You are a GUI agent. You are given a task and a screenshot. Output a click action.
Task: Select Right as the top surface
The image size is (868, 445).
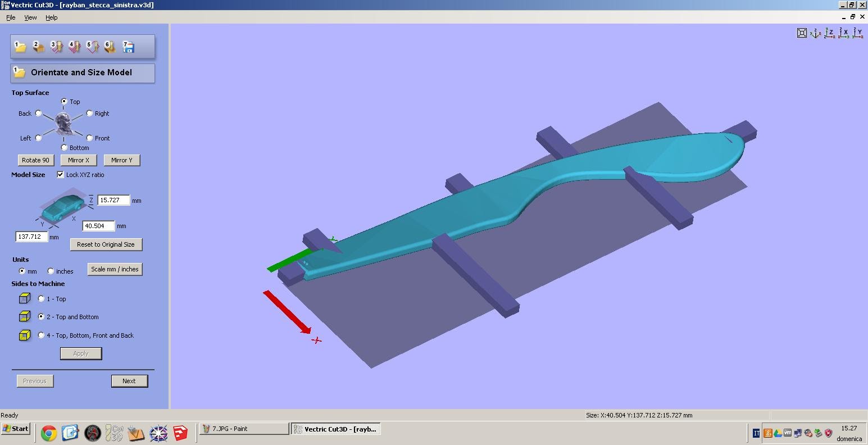pos(89,113)
